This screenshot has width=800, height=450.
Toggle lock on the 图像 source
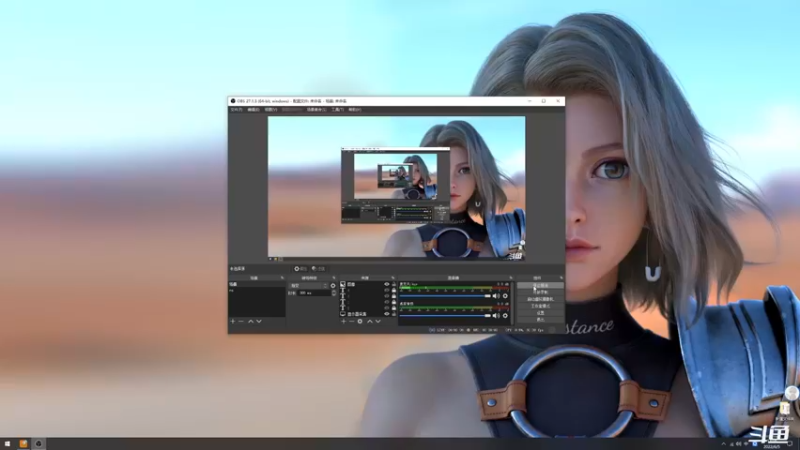[393, 284]
